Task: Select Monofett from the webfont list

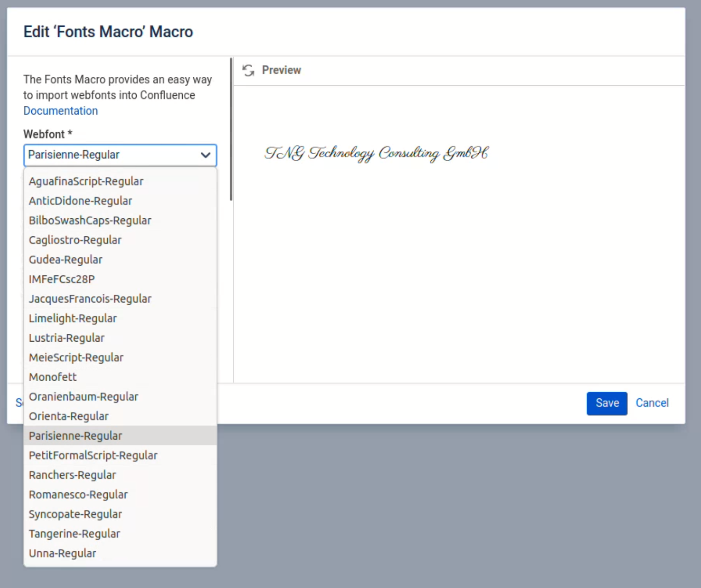Action: click(x=52, y=377)
